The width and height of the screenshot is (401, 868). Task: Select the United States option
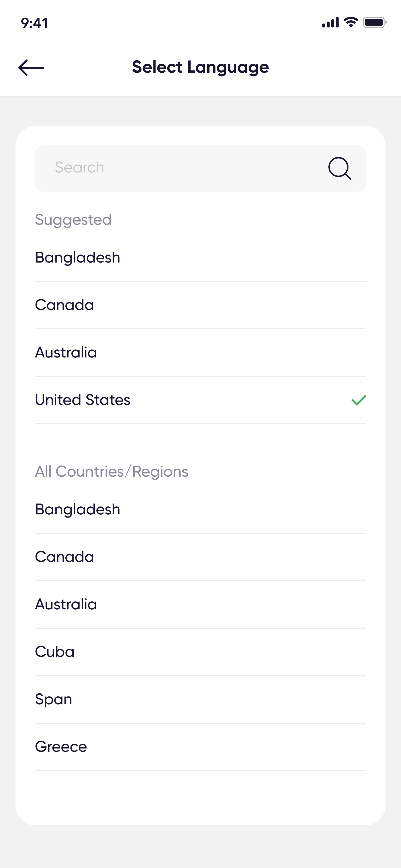tap(83, 400)
